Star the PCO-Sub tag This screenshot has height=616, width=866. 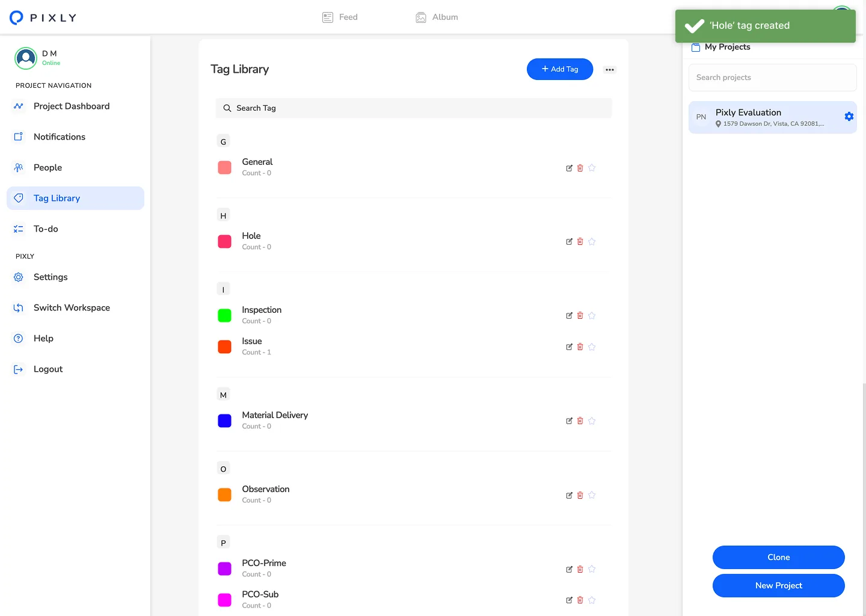pyautogui.click(x=592, y=600)
